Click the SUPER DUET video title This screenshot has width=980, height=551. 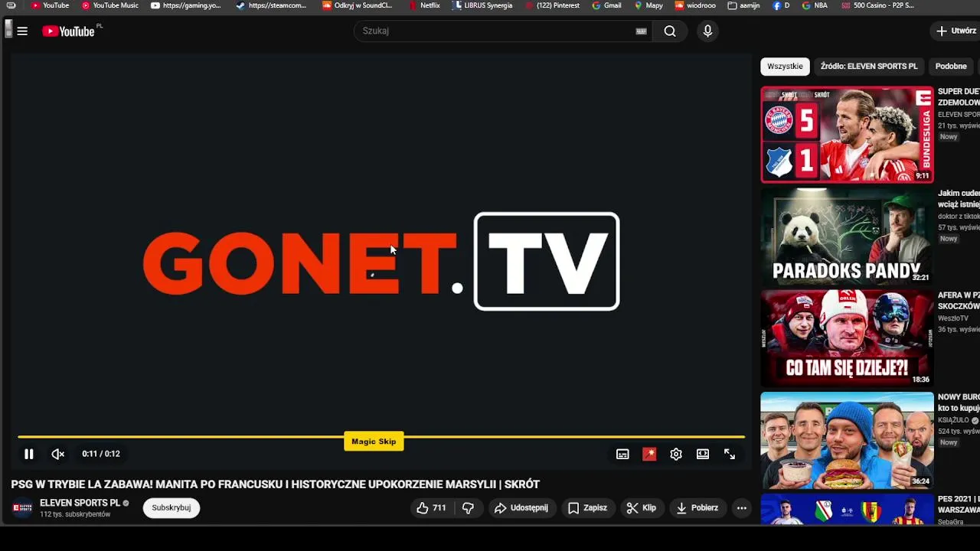959,96
